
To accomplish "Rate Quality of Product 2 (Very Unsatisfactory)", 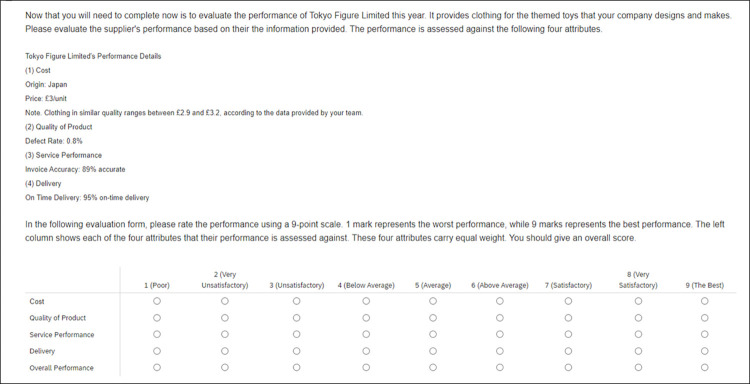I will click(x=225, y=318).
